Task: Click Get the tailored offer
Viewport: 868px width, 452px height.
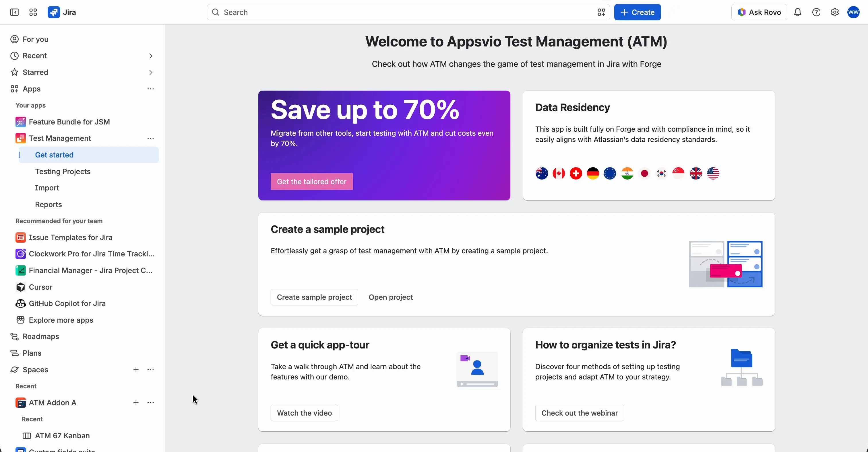Action: pos(311,182)
